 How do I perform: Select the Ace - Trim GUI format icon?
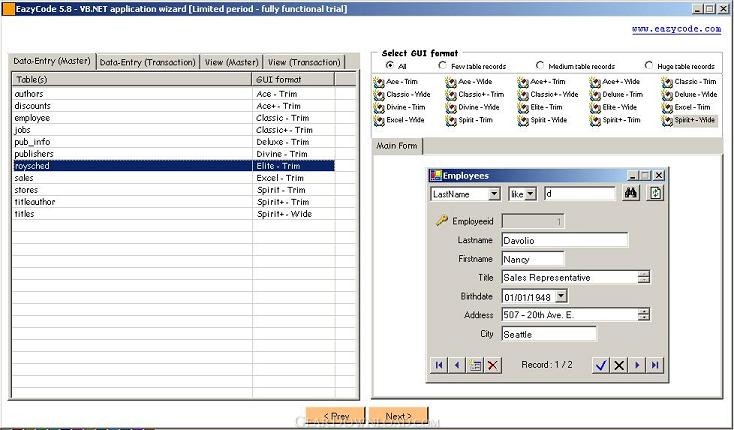coord(379,83)
